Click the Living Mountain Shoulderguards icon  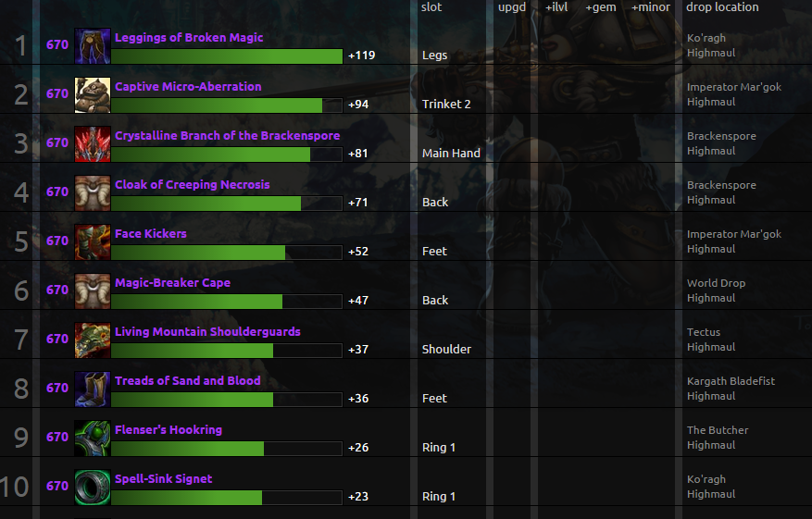(x=92, y=340)
